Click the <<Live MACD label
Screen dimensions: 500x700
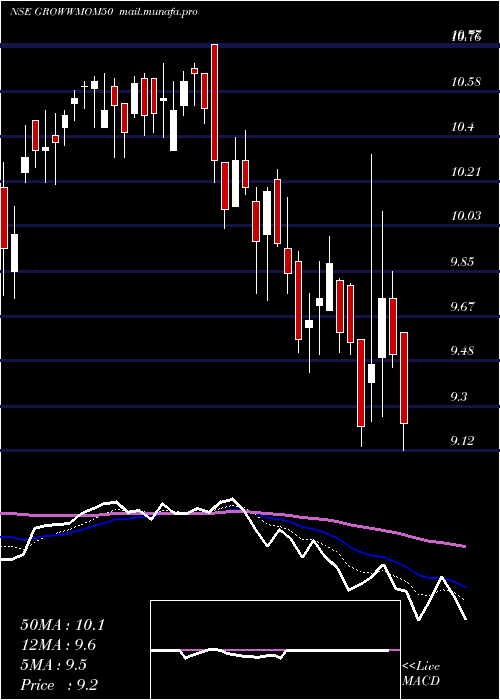pos(421,673)
